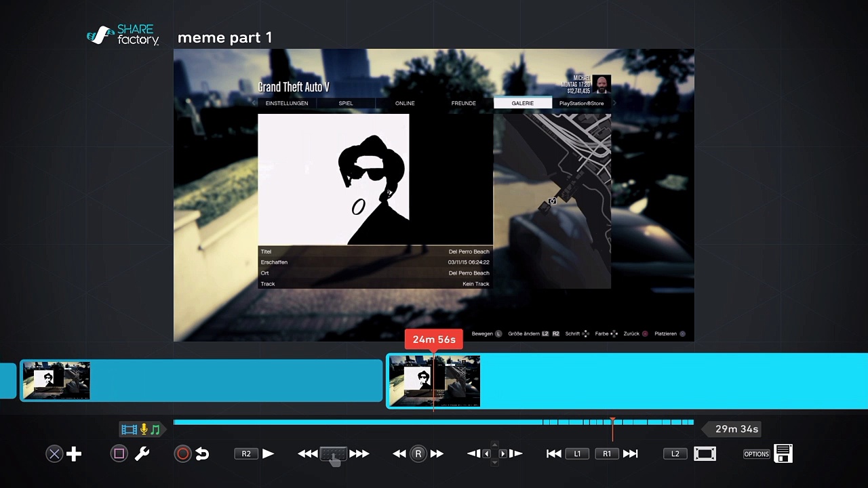Click the right stick forward double arrow
The height and width of the screenshot is (488, 868).
[x=437, y=454]
